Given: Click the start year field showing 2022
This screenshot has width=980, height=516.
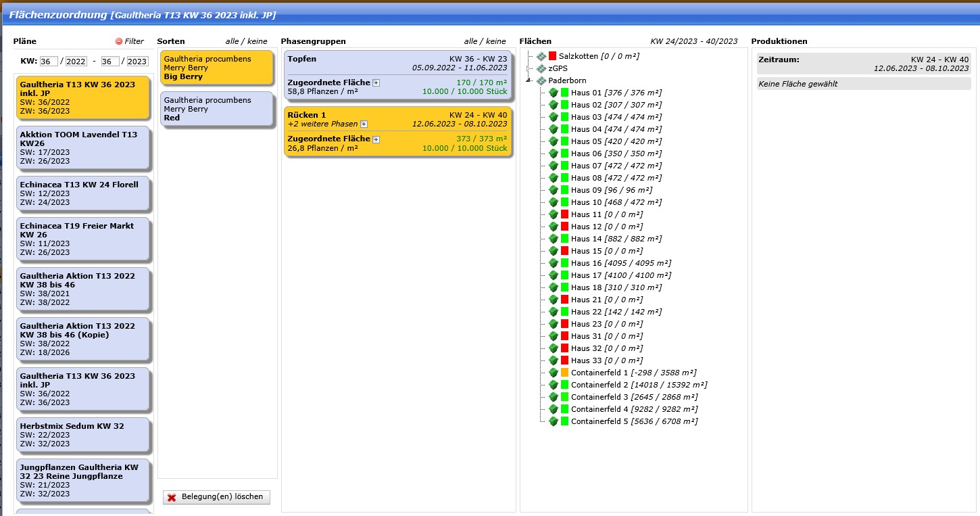Looking at the screenshot, I should pyautogui.click(x=76, y=62).
